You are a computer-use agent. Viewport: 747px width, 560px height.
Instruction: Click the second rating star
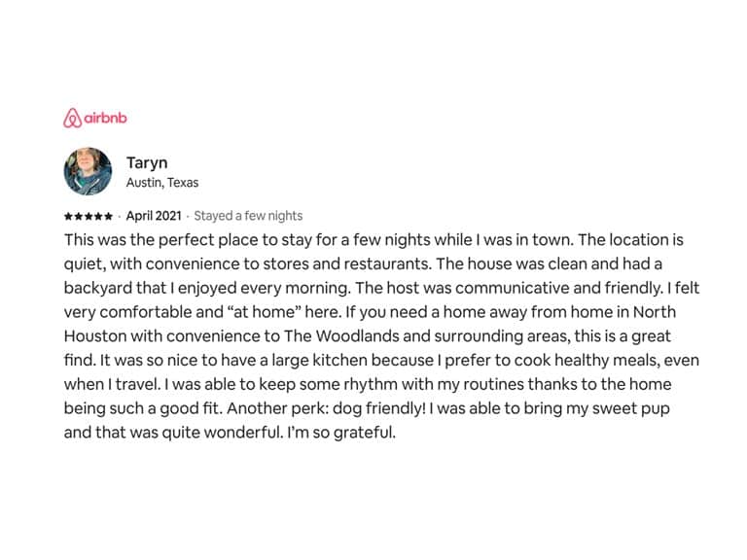(x=78, y=217)
